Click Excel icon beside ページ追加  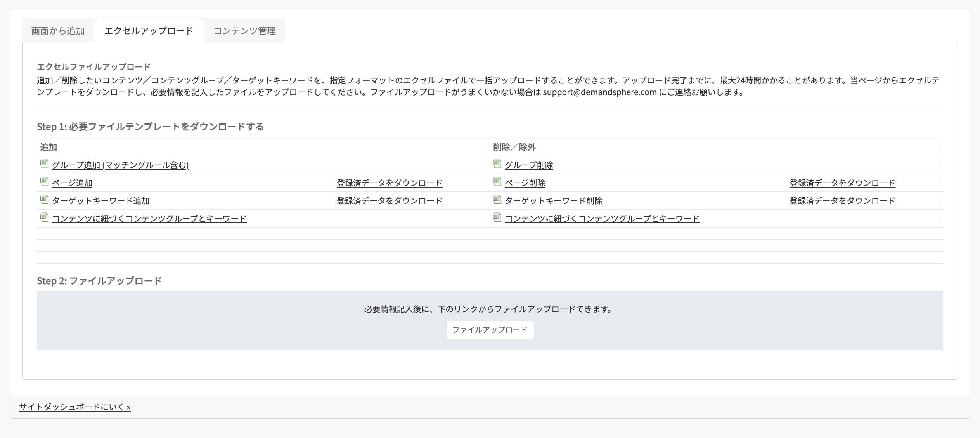click(45, 182)
